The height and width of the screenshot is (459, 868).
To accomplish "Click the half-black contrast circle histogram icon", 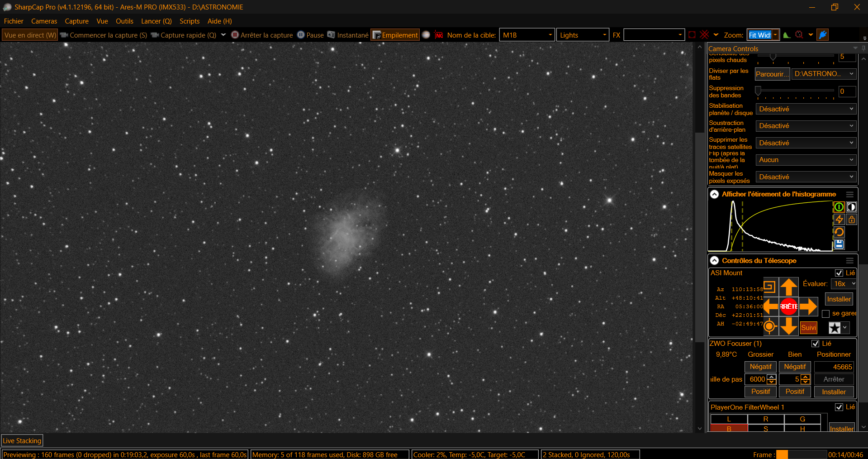I will pyautogui.click(x=851, y=207).
